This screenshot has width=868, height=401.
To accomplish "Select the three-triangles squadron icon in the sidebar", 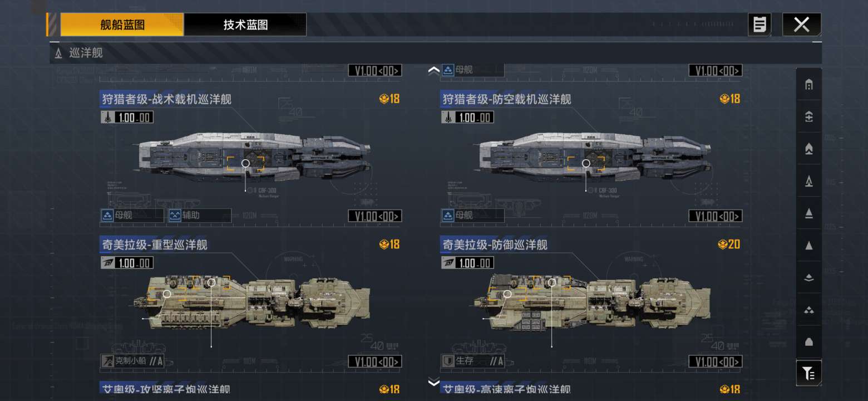I will point(809,310).
